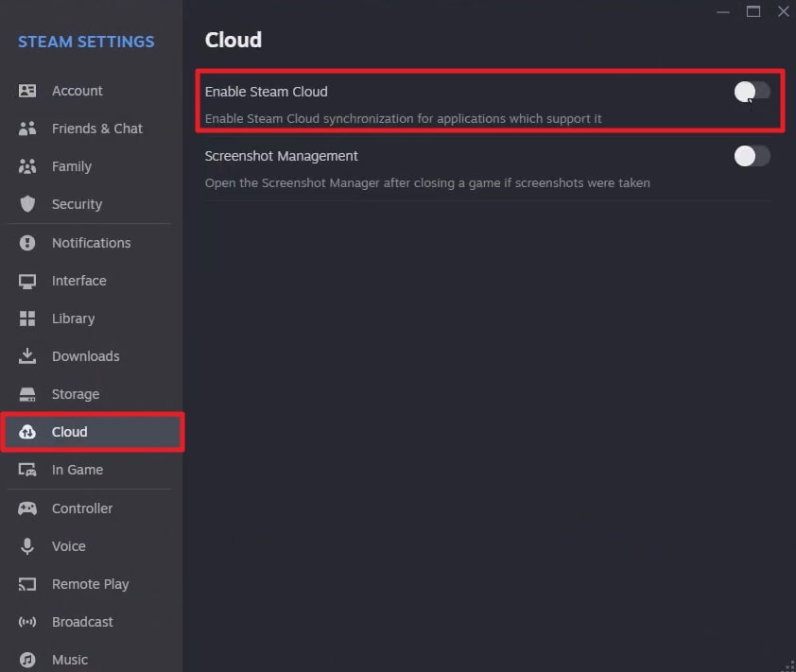Screen dimensions: 796x672
Task: Open the In Game settings section
Action: 77,470
